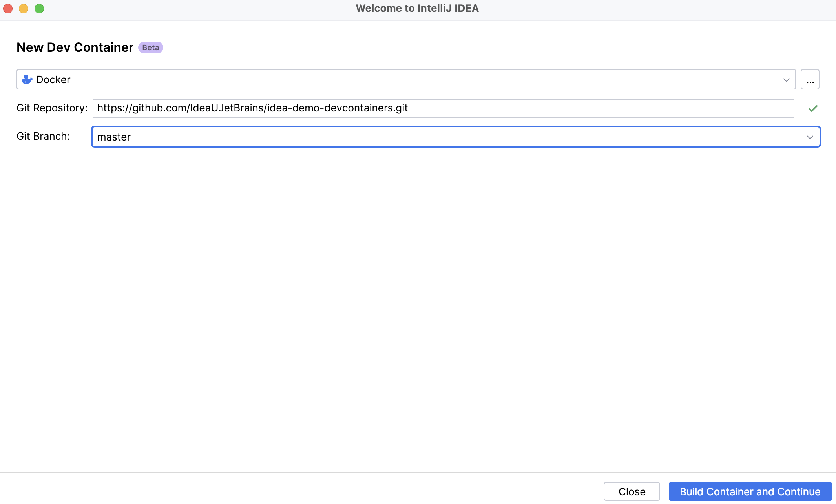Click into the Git Repository URL field

tap(443, 108)
